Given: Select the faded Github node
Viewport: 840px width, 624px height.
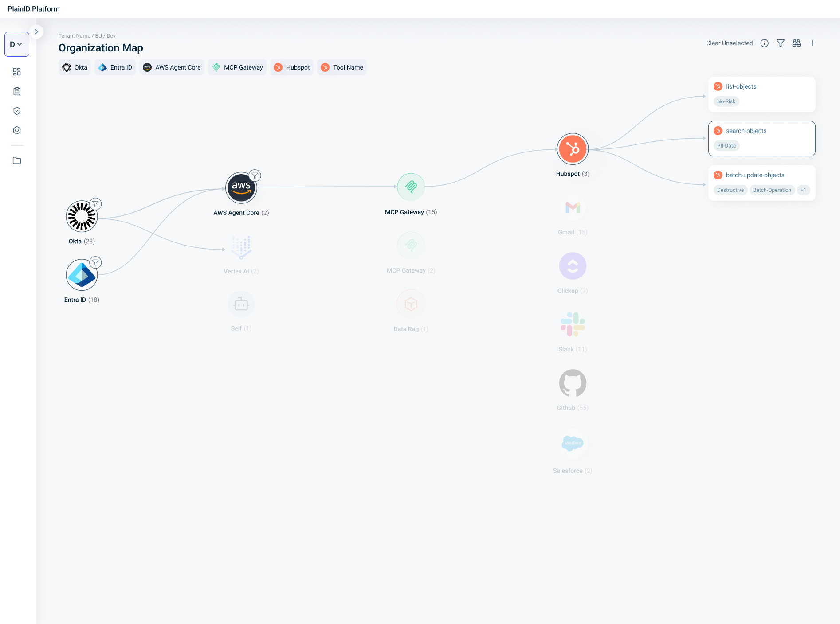Looking at the screenshot, I should (572, 383).
